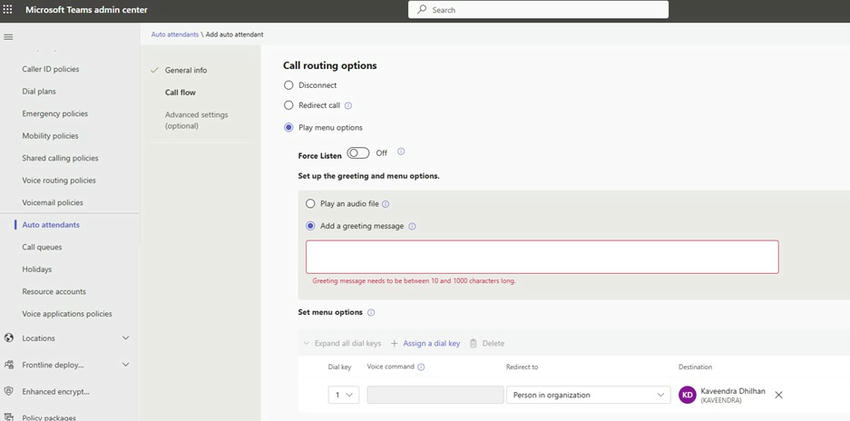The width and height of the screenshot is (850, 421).
Task: Click Auto attendants breadcrumb link
Action: click(x=175, y=34)
